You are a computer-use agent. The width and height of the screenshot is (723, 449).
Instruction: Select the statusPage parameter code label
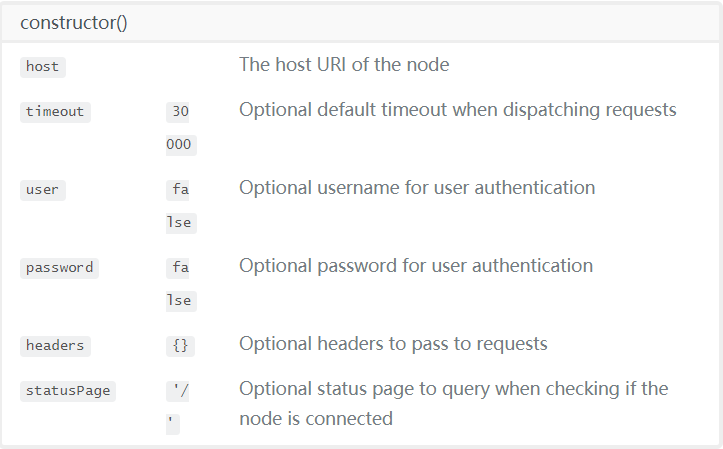click(x=68, y=391)
